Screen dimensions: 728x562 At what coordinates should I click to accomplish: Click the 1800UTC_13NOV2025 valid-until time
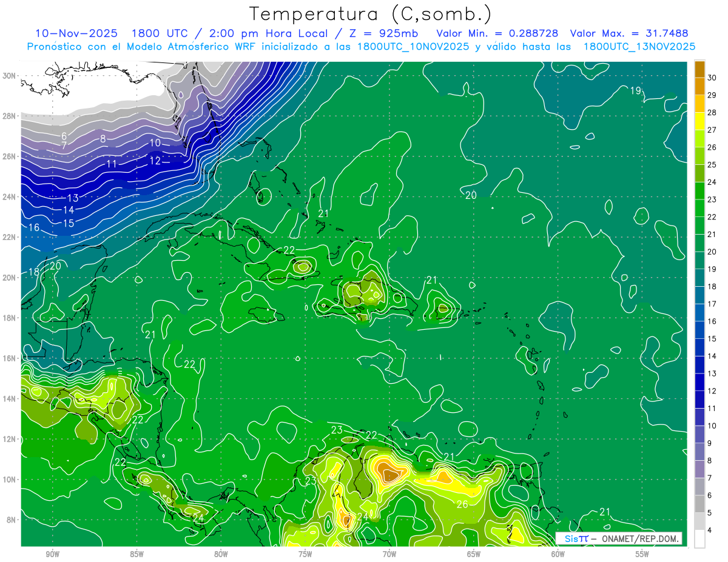tap(639, 47)
